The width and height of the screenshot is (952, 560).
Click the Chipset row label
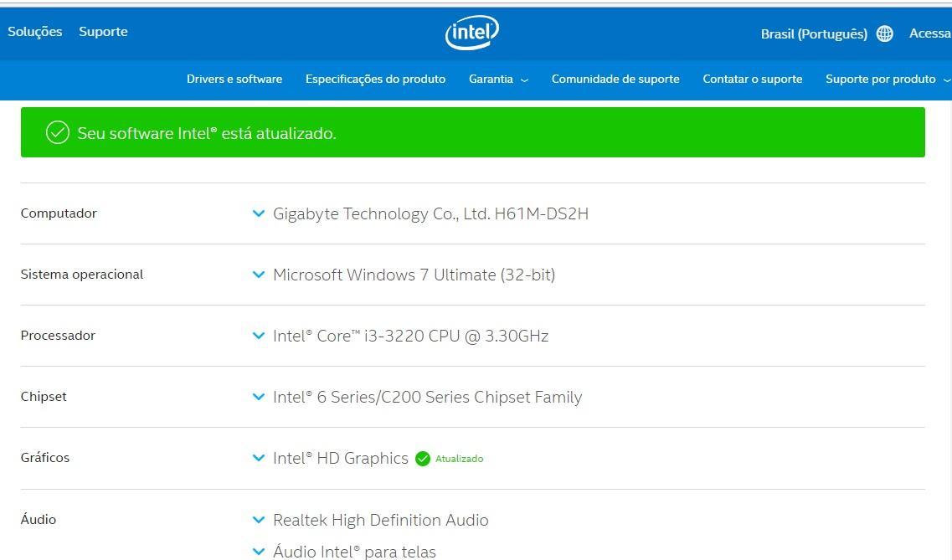[x=44, y=396]
